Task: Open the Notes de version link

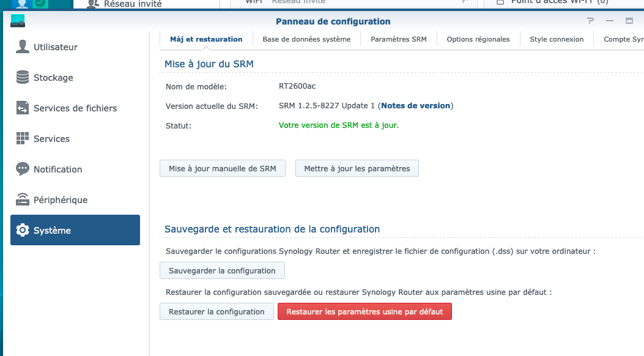Action: (x=415, y=106)
